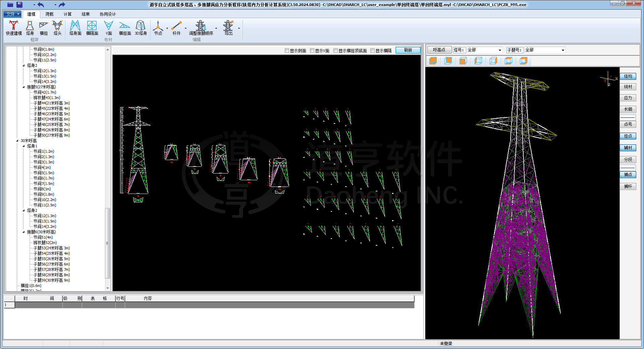
Task: Open a file with the folder icon
Action: point(10,5)
